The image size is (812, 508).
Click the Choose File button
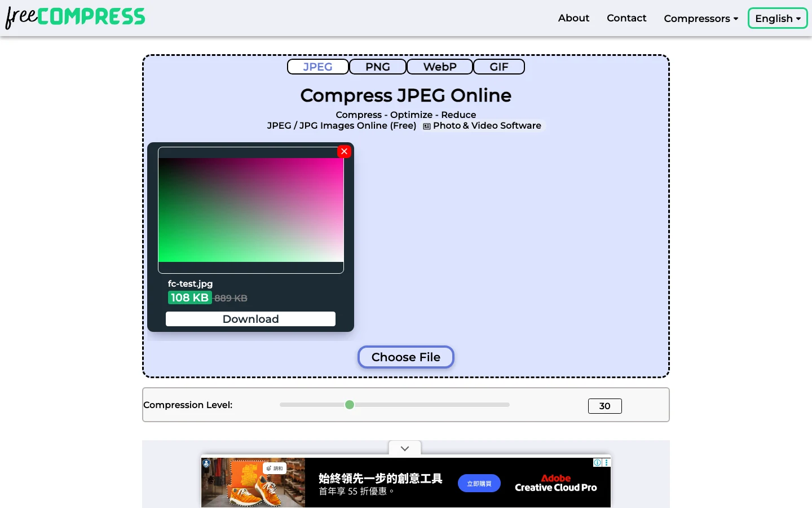406,357
